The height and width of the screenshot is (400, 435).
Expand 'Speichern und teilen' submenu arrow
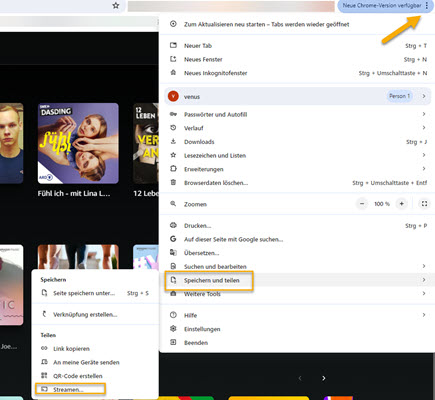point(424,280)
